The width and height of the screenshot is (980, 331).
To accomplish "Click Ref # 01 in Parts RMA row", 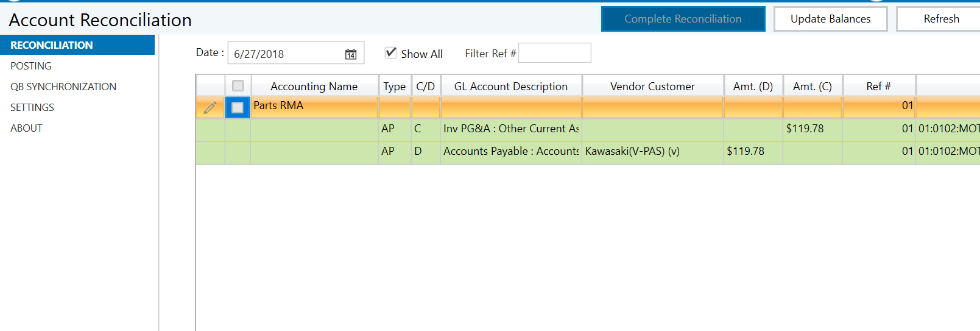I will (879, 106).
